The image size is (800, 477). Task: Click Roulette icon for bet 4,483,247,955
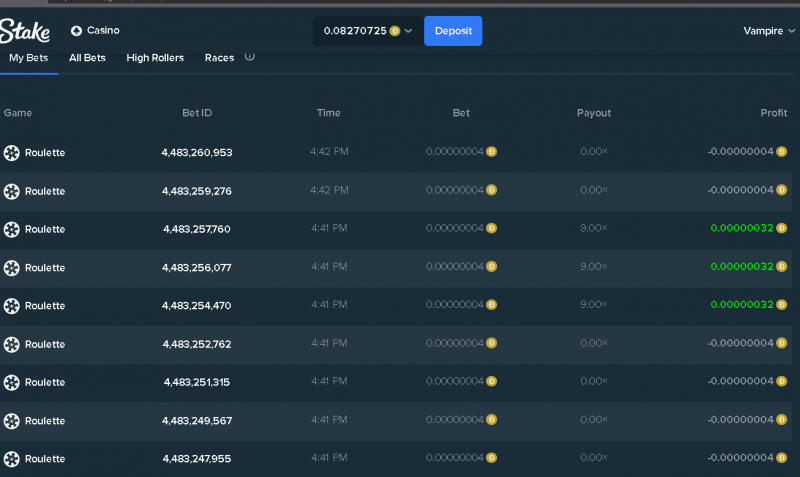[12, 459]
